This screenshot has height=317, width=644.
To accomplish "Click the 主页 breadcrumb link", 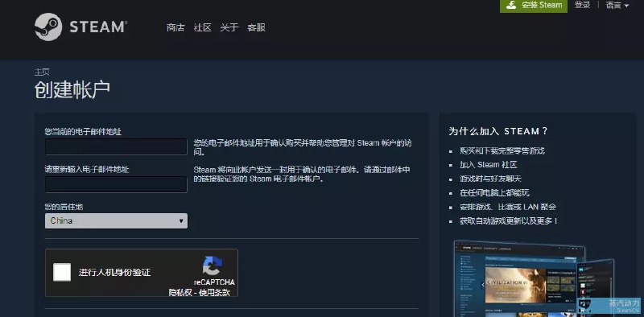I will coord(42,72).
